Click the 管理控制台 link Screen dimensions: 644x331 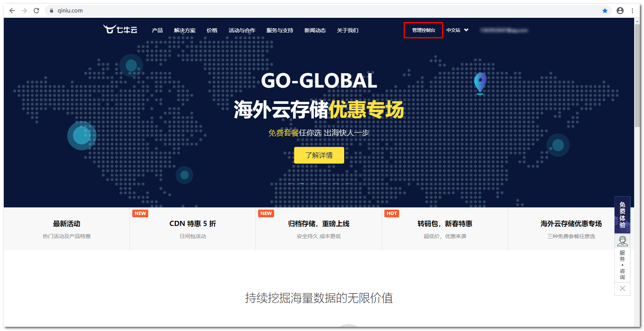[x=423, y=30]
